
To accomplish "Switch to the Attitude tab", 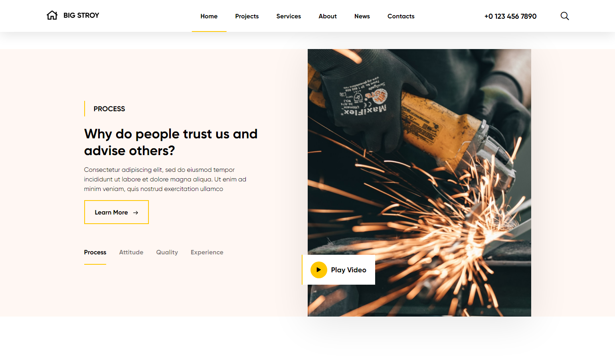I will click(131, 252).
